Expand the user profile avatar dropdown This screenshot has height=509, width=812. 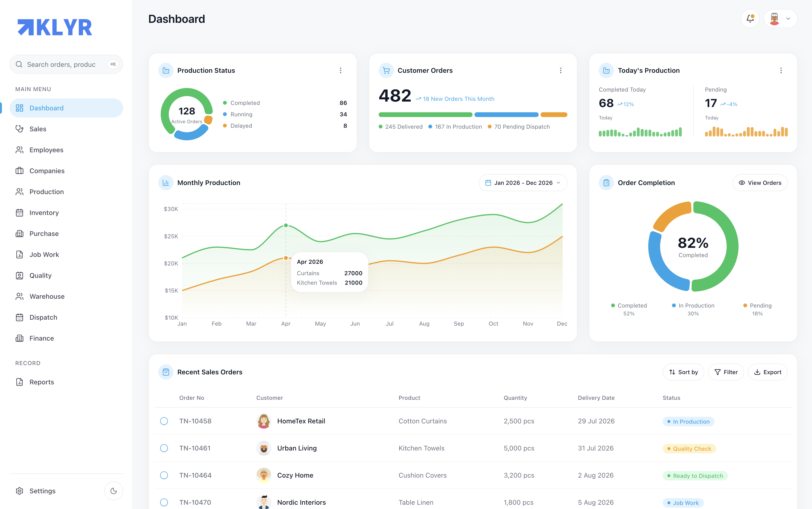(780, 19)
